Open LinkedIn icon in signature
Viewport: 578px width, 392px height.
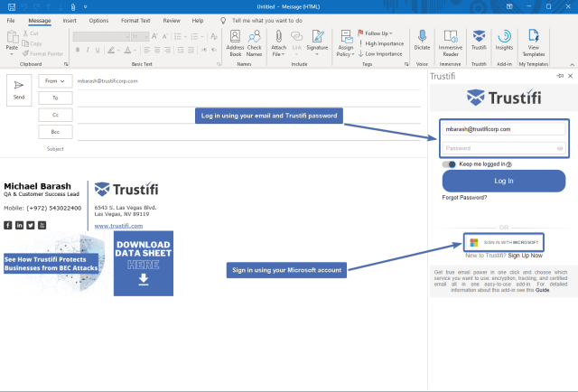[19, 225]
